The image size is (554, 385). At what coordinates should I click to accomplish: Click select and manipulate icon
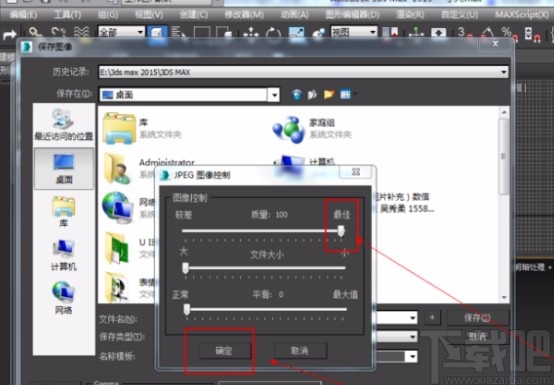pos(416,33)
